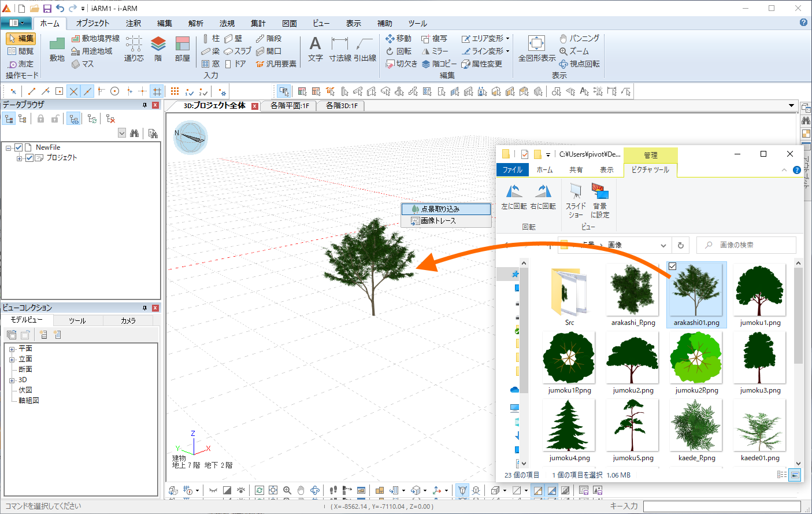The height and width of the screenshot is (514, 812).
Task: Click 左に回転 rotate left icon
Action: pyautogui.click(x=514, y=191)
